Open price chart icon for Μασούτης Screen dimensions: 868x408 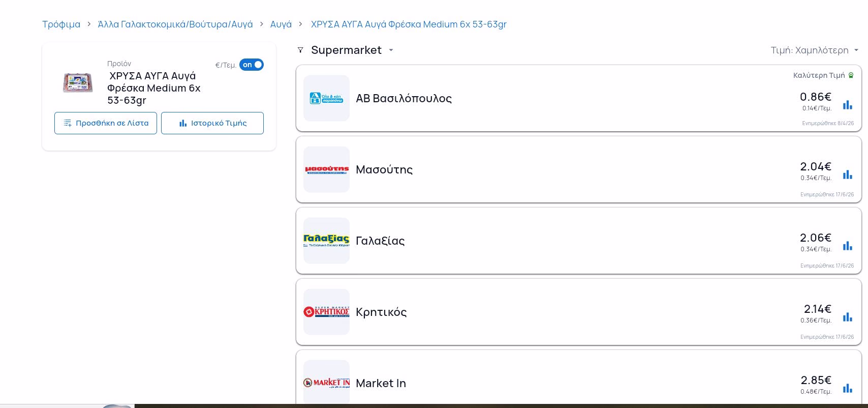click(x=847, y=174)
